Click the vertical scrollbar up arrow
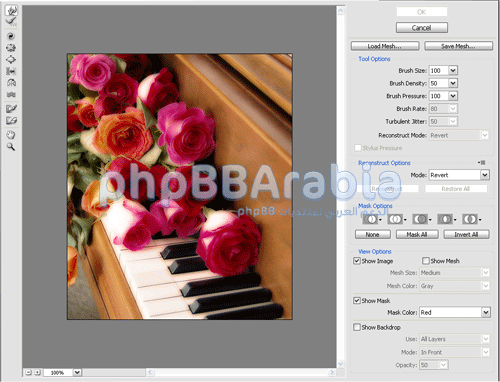This screenshot has height=382, width=500. point(341,11)
